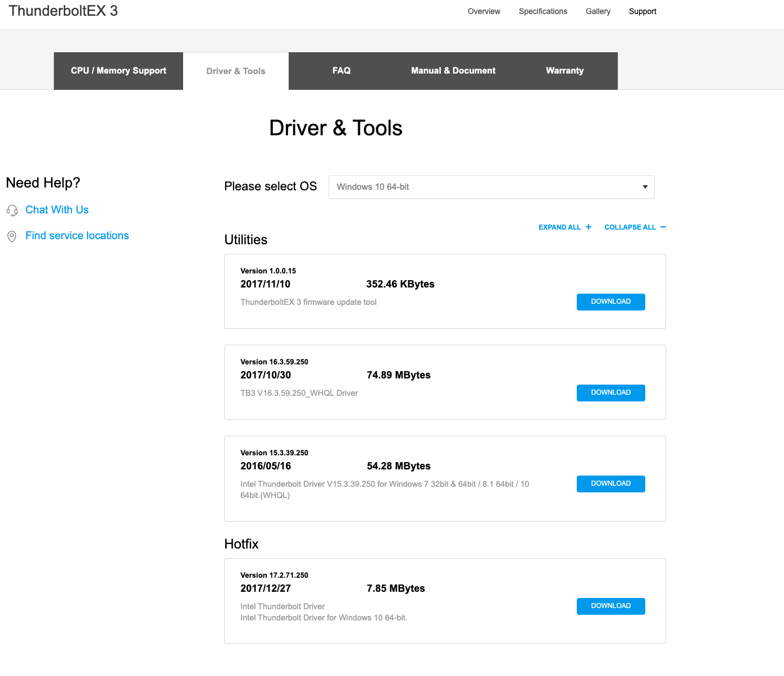Open the Warranty tab
Image resolution: width=784 pixels, height=676 pixels.
tap(564, 71)
